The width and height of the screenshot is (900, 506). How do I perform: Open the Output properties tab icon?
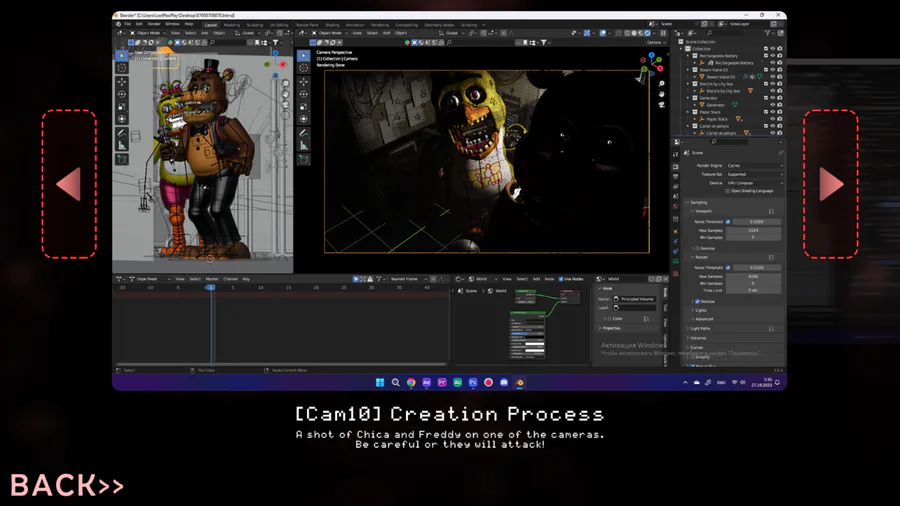(x=676, y=176)
